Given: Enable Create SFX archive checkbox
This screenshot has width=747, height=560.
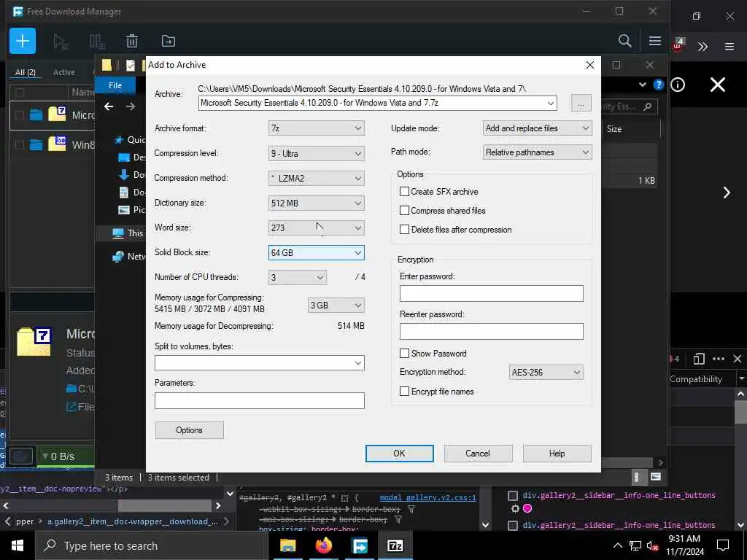Looking at the screenshot, I should click(404, 192).
